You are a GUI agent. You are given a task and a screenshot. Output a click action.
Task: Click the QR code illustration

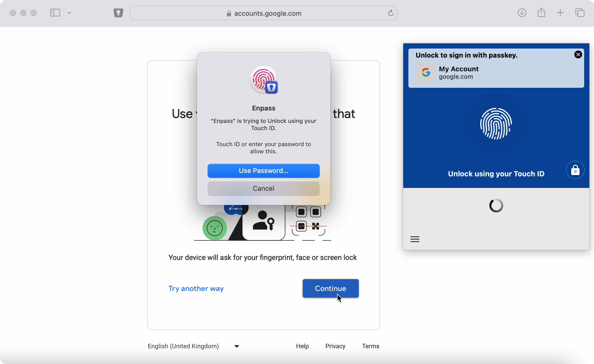point(308,220)
